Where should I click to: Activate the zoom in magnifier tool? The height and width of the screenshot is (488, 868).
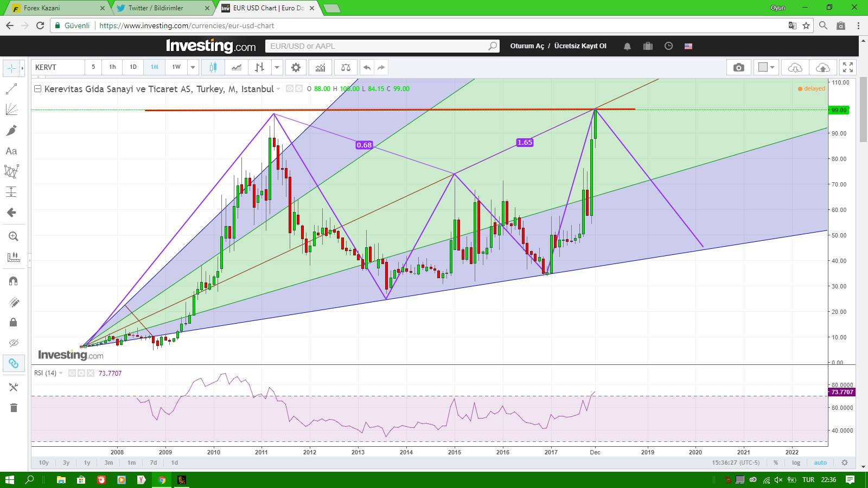pyautogui.click(x=14, y=236)
